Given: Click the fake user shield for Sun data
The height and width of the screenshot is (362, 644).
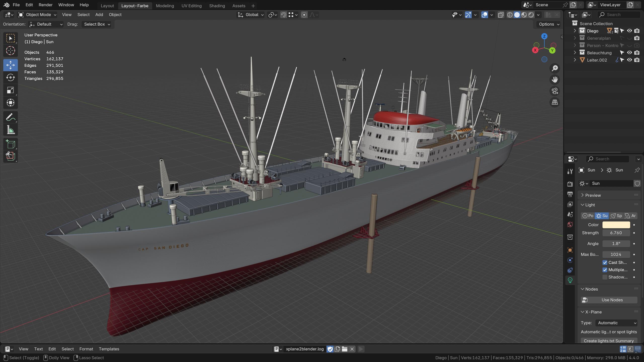Looking at the screenshot, I should (637, 184).
